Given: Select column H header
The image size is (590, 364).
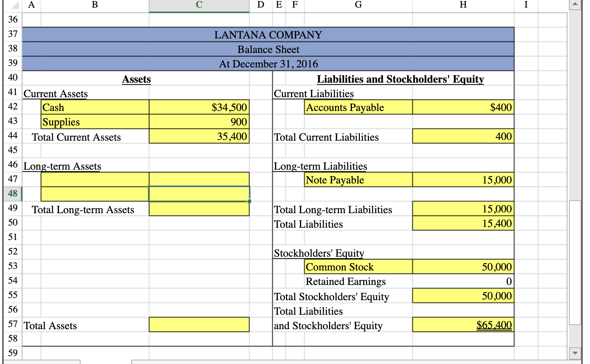Looking at the screenshot, I should [463, 5].
